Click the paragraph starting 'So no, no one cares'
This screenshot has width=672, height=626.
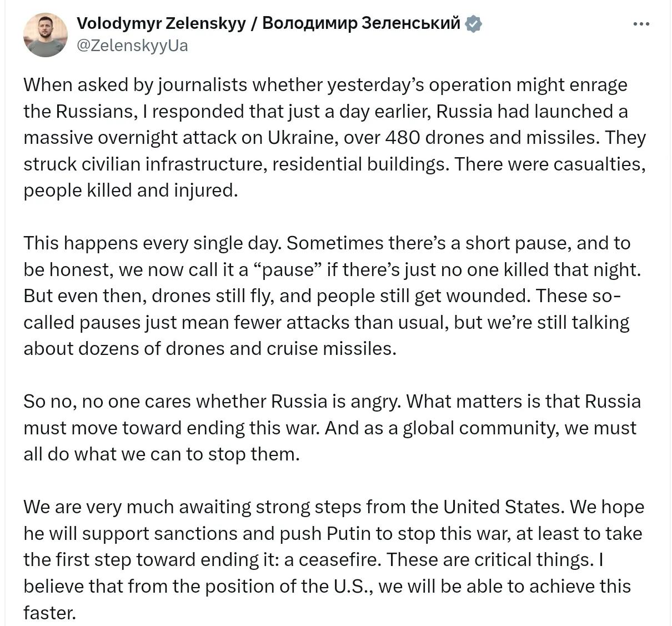coord(332,428)
